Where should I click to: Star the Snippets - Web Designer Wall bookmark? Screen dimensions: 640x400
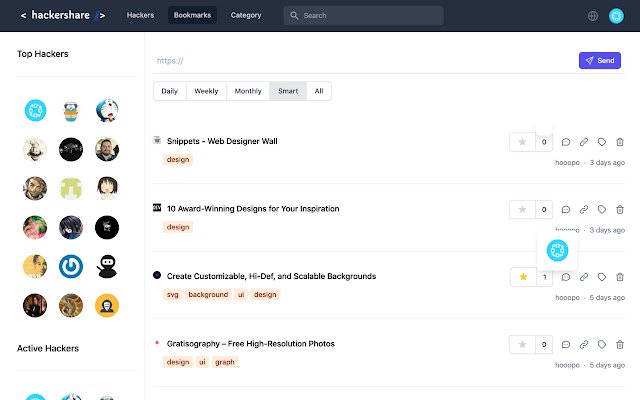522,142
